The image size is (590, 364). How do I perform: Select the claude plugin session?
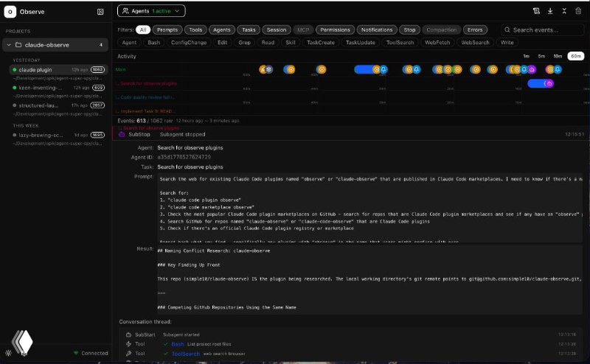click(x=59, y=69)
